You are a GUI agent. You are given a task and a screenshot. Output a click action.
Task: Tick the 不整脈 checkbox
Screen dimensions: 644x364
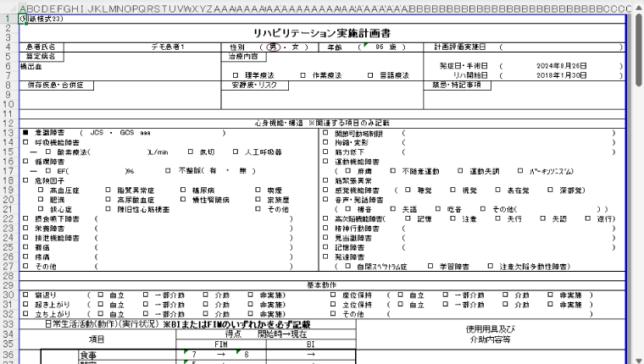tap(168, 171)
